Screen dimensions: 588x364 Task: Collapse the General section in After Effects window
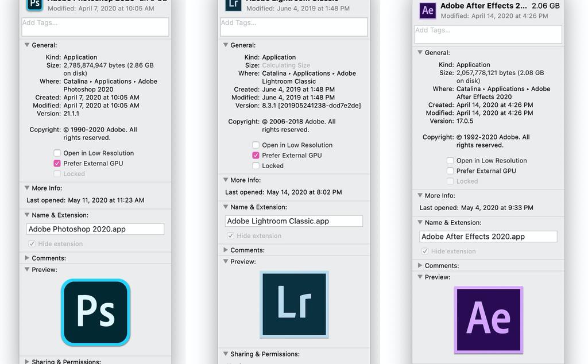tap(420, 52)
